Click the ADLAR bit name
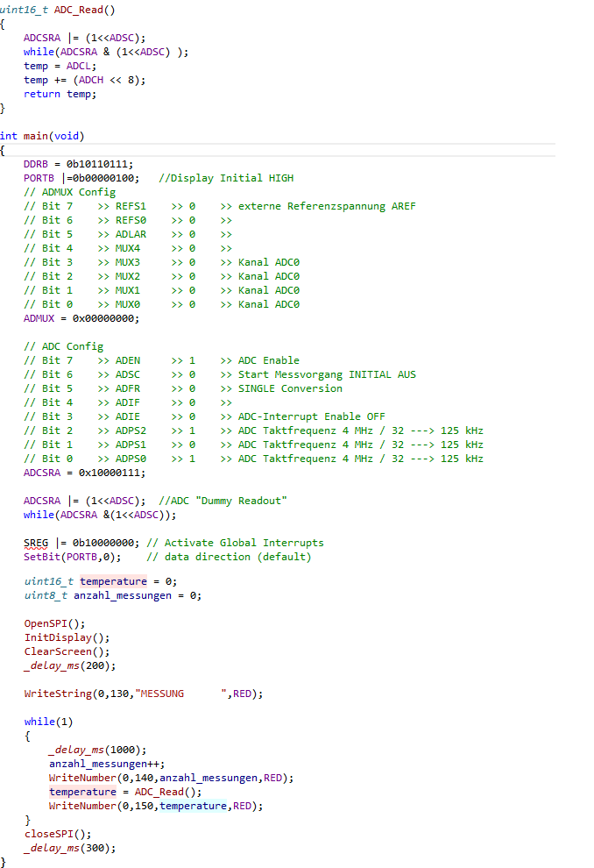The width and height of the screenshot is (594, 868). pos(131,234)
